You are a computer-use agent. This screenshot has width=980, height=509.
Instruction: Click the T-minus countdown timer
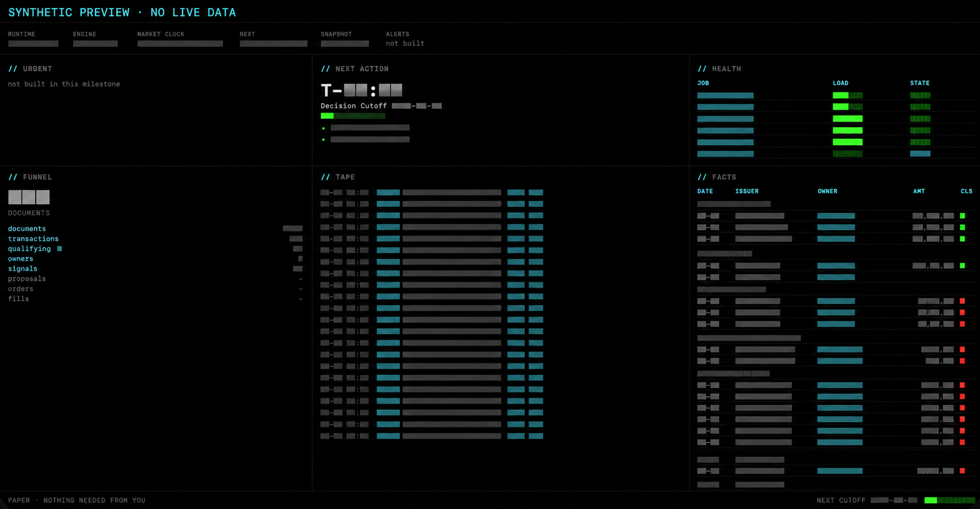coord(361,90)
